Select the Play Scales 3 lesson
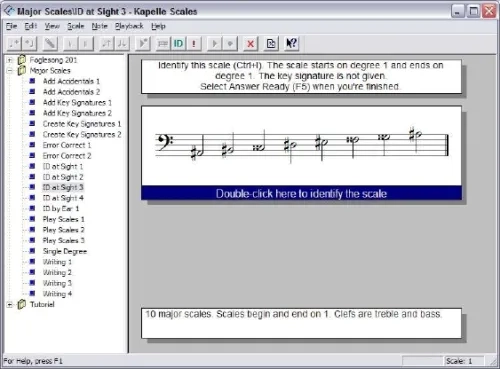The height and width of the screenshot is (369, 500). (x=64, y=241)
